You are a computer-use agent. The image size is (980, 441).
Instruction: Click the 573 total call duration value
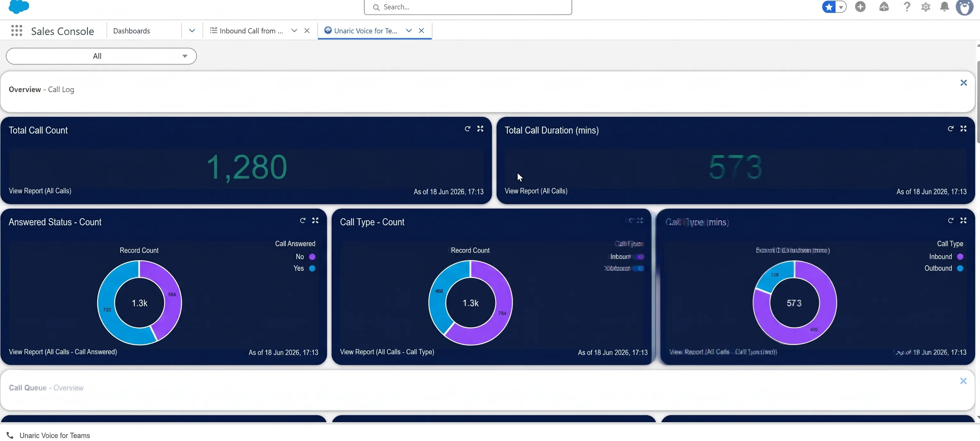click(735, 167)
